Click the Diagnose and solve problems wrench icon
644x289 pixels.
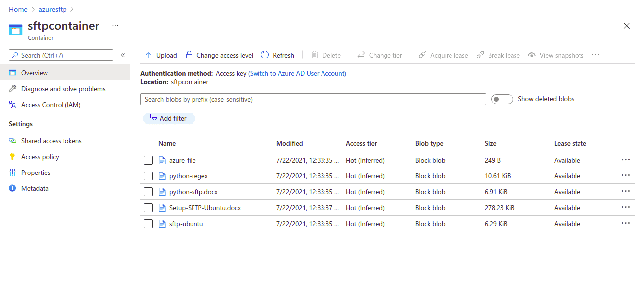pyautogui.click(x=13, y=89)
